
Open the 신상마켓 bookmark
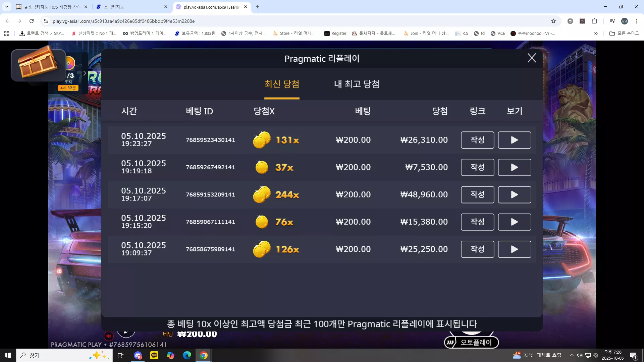(94, 34)
